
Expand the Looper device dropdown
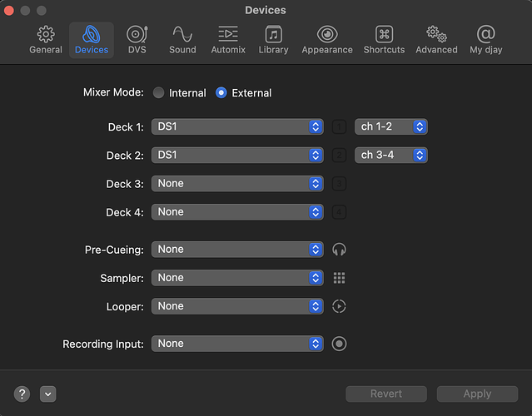(x=237, y=306)
